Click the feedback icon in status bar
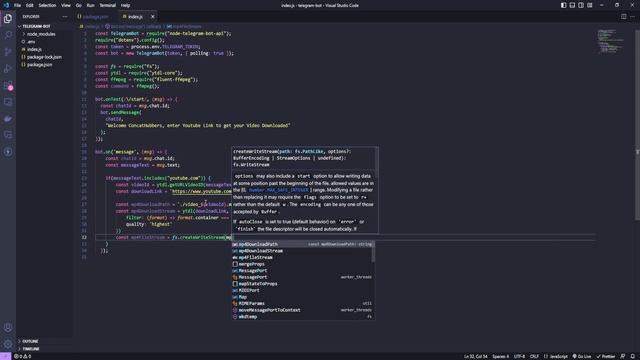The image size is (640, 360). click(623, 356)
